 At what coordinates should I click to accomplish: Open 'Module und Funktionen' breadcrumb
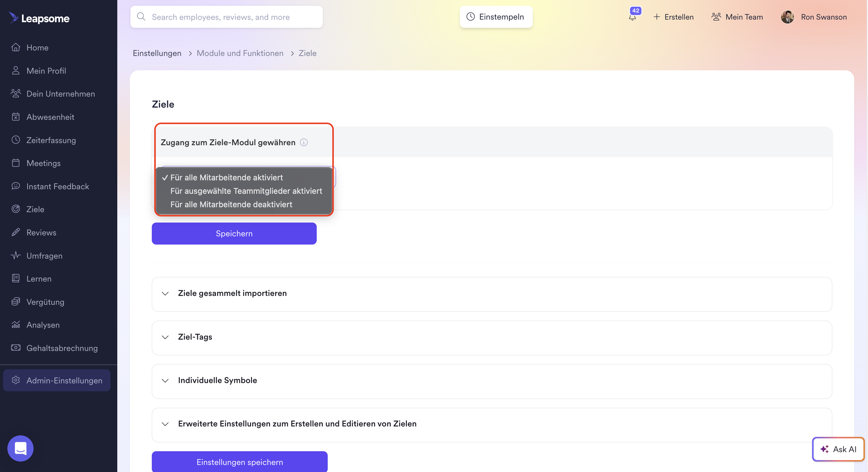click(240, 53)
